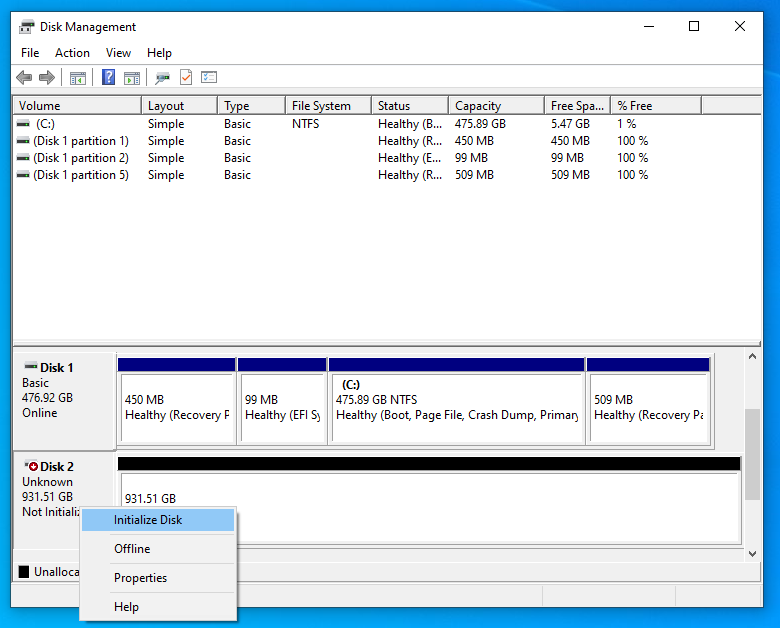This screenshot has height=628, width=780.
Task: Click the Show/Hide Console Tree toolbar icon
Action: click(78, 78)
